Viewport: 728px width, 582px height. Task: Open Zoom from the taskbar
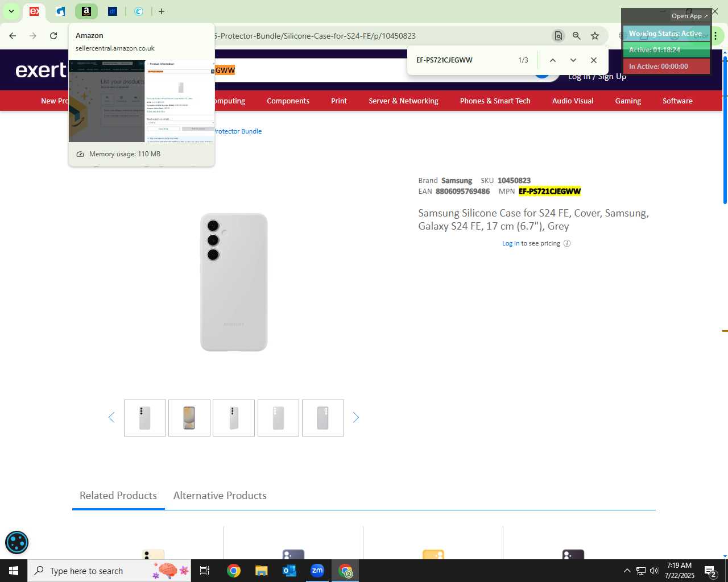[x=317, y=571]
